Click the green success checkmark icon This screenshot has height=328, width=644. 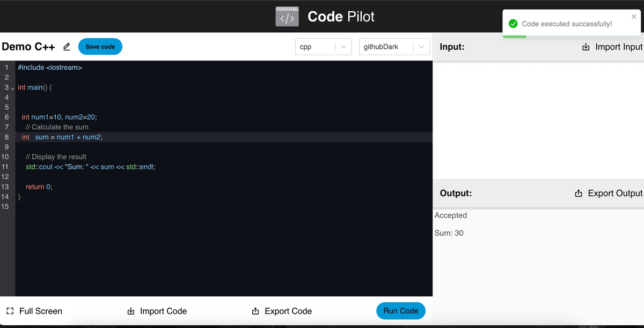(513, 23)
